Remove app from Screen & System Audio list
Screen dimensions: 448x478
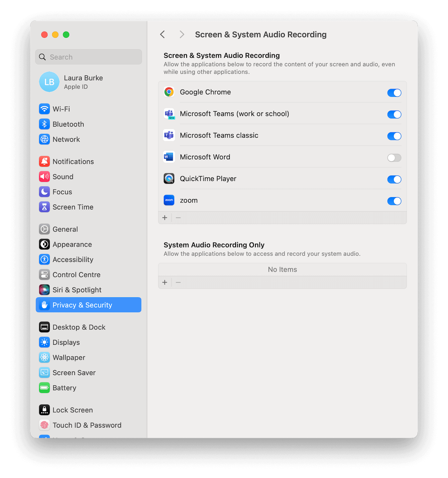pyautogui.click(x=178, y=218)
